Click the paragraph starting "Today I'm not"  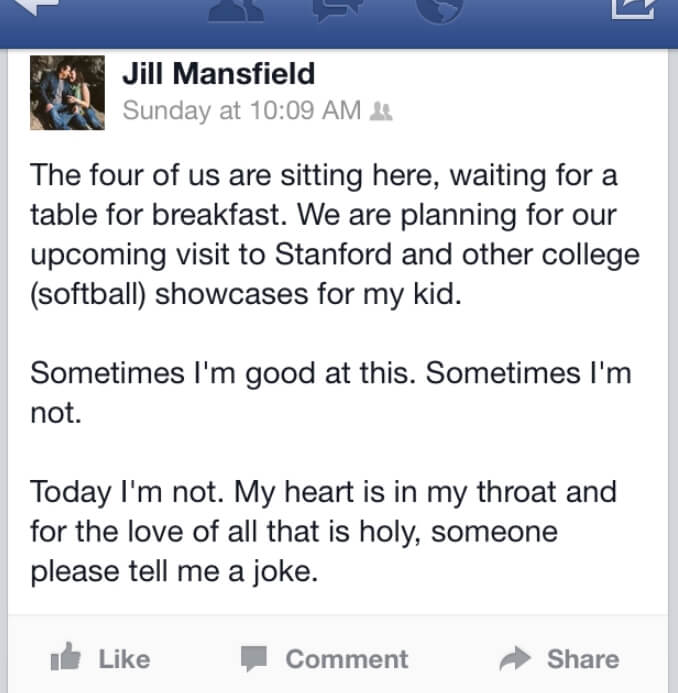(323, 532)
